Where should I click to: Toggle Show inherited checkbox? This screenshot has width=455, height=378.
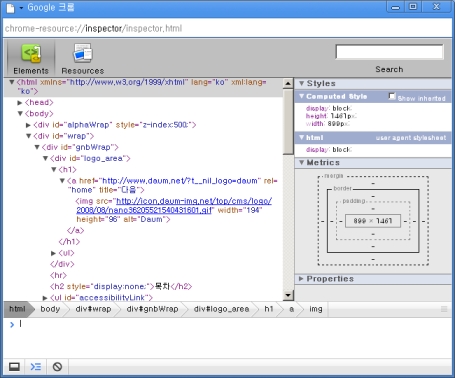coord(392,96)
